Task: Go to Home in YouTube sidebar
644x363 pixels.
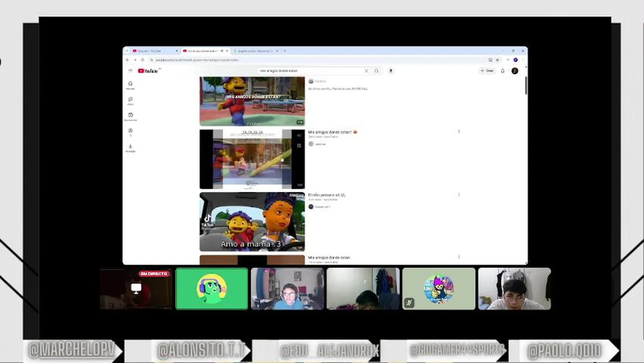Action: [x=131, y=85]
